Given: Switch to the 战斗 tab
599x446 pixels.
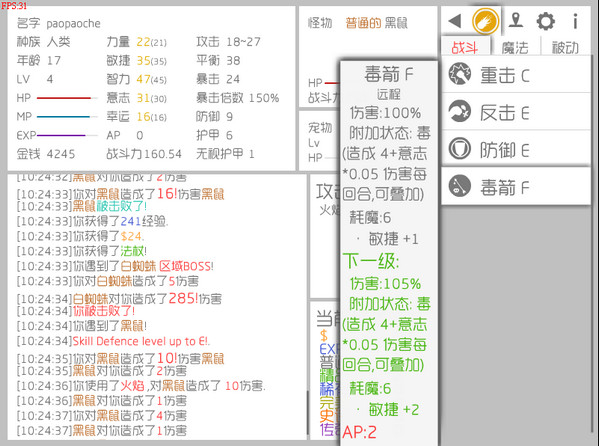Looking at the screenshot, I should pos(465,47).
